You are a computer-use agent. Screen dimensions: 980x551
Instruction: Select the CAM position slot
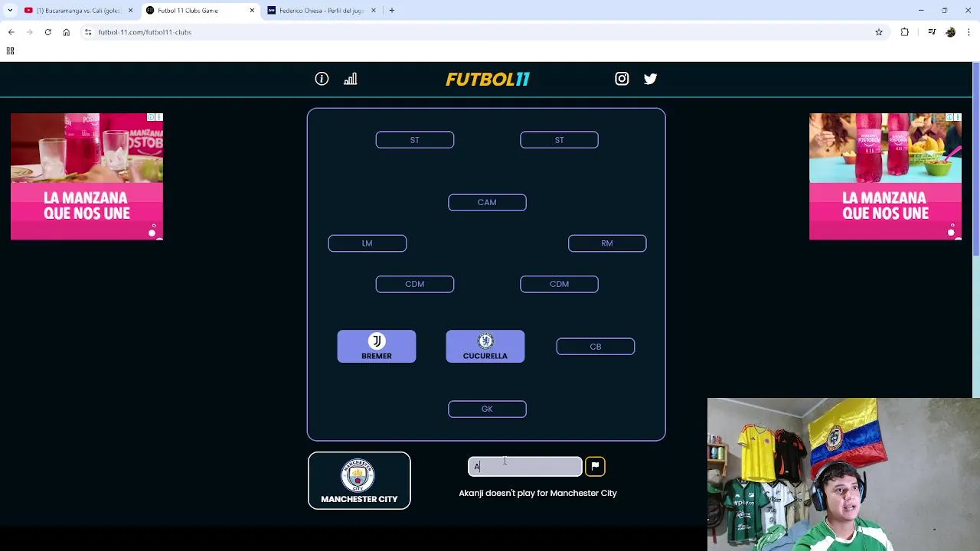point(487,202)
